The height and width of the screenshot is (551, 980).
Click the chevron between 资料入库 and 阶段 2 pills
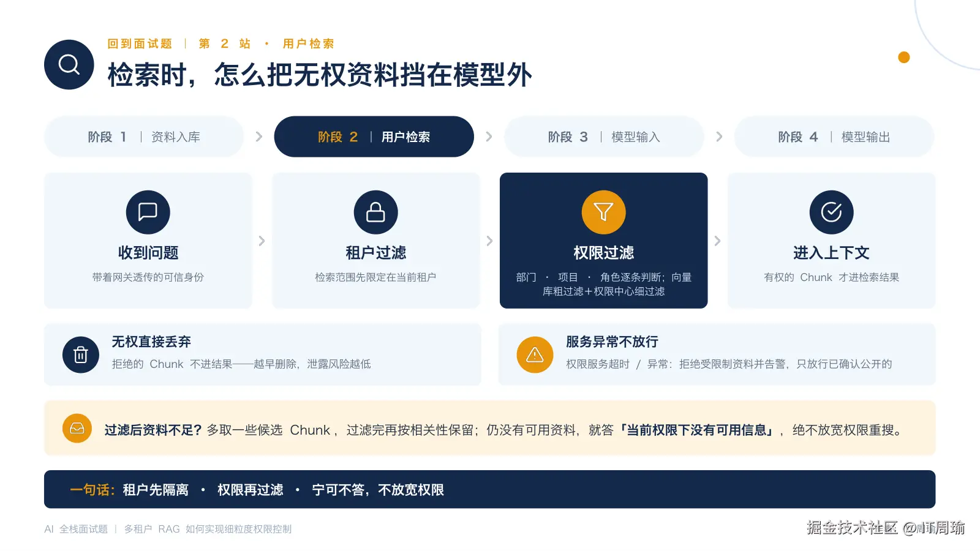click(259, 137)
